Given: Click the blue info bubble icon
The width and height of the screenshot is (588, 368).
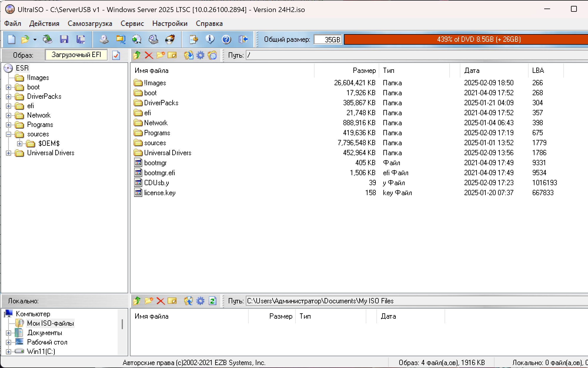Looking at the screenshot, I should (210, 39).
